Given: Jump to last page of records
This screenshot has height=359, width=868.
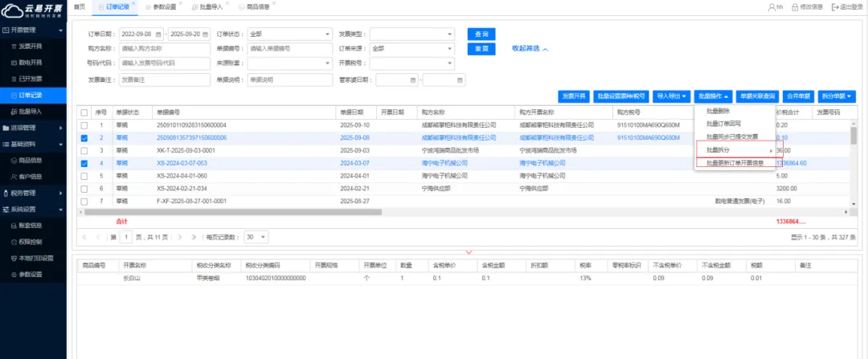Looking at the screenshot, I should pos(193,237).
